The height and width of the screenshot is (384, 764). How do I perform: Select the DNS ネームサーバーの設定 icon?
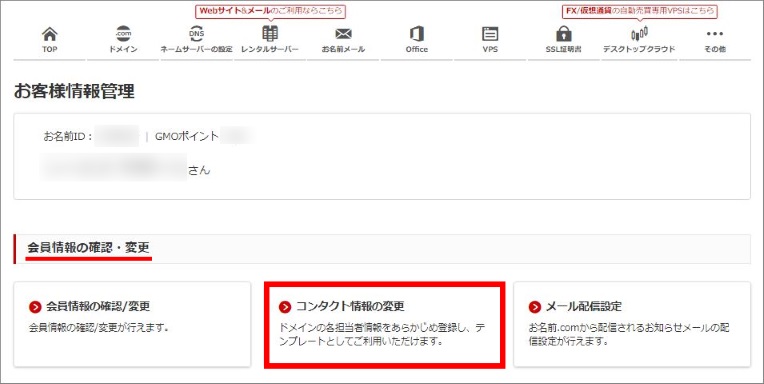tap(196, 34)
